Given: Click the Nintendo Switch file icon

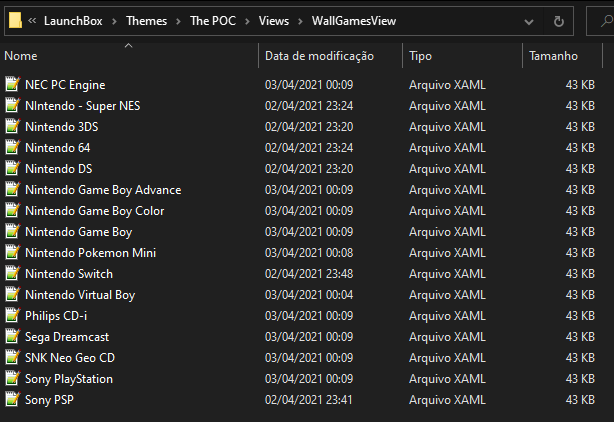Looking at the screenshot, I should [x=13, y=274].
